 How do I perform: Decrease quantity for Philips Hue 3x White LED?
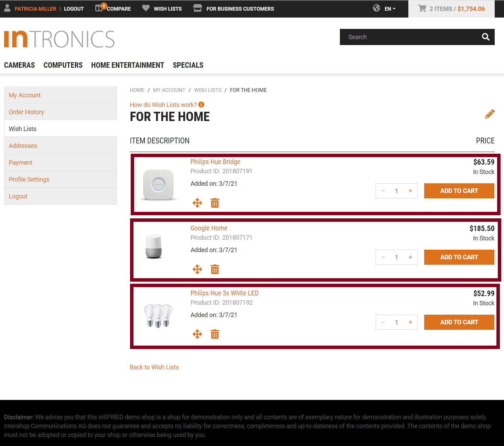(x=383, y=322)
